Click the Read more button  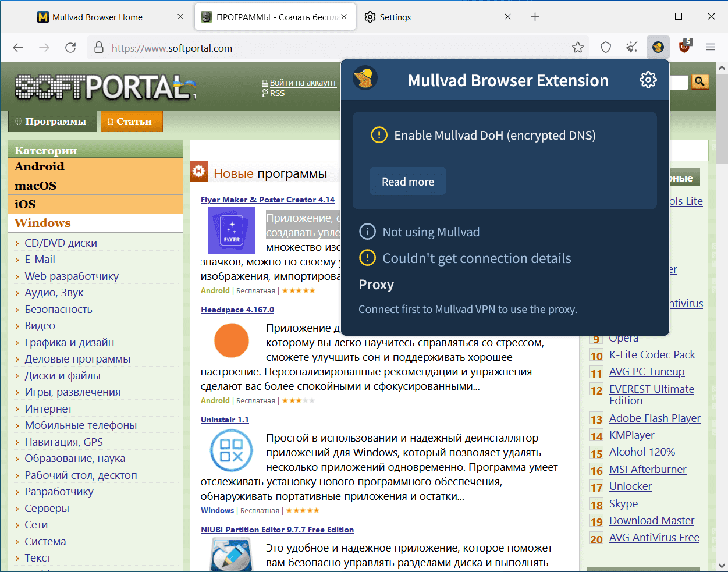coord(408,182)
